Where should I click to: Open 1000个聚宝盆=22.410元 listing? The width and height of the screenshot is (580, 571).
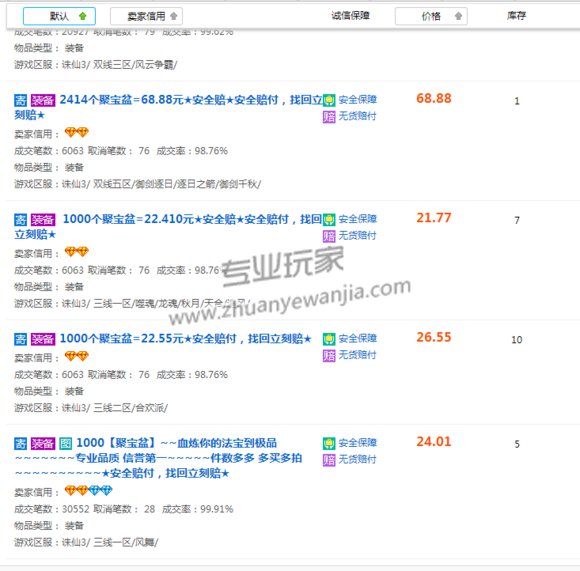click(x=169, y=226)
